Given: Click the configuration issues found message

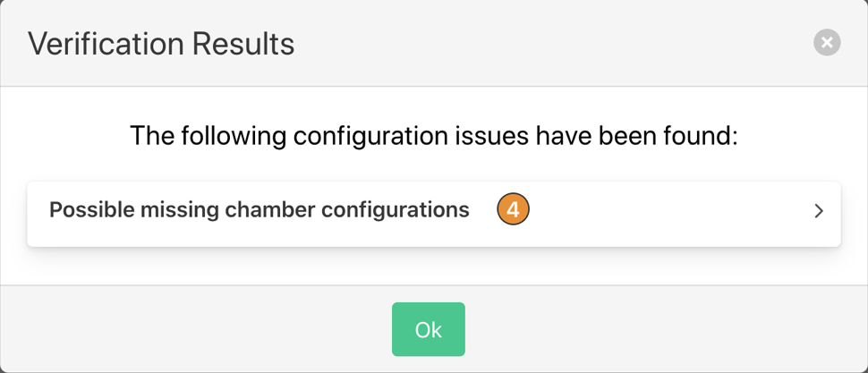Looking at the screenshot, I should pos(433,136).
